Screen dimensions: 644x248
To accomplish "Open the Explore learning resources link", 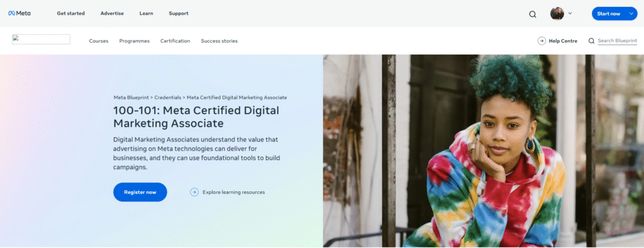I will 234,192.
